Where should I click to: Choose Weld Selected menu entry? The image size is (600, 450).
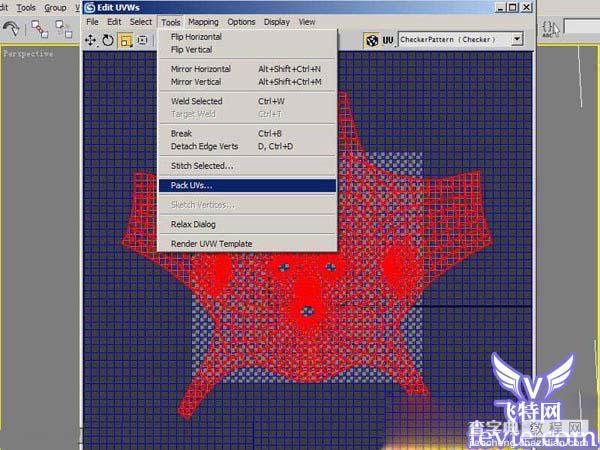click(247, 101)
